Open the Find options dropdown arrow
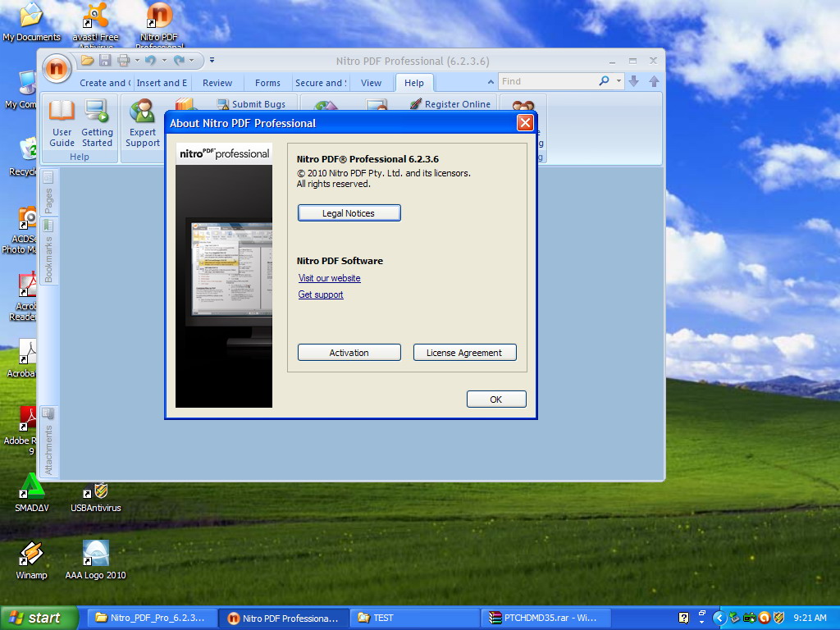 tap(619, 81)
